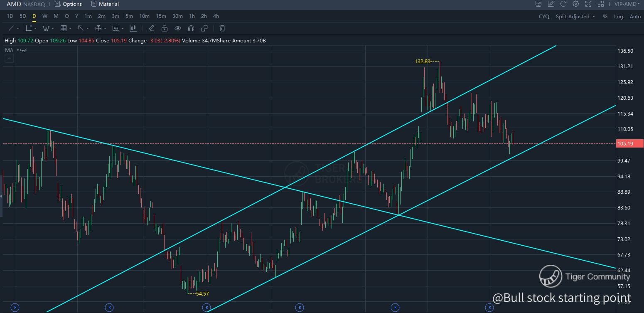Collapse the indicator legend chevron

(x=9, y=59)
